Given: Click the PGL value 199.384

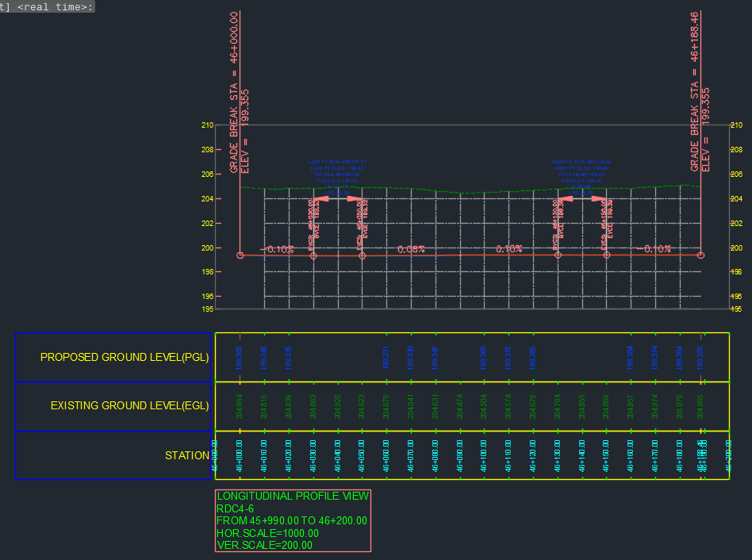Looking at the screenshot, I should click(x=630, y=358).
